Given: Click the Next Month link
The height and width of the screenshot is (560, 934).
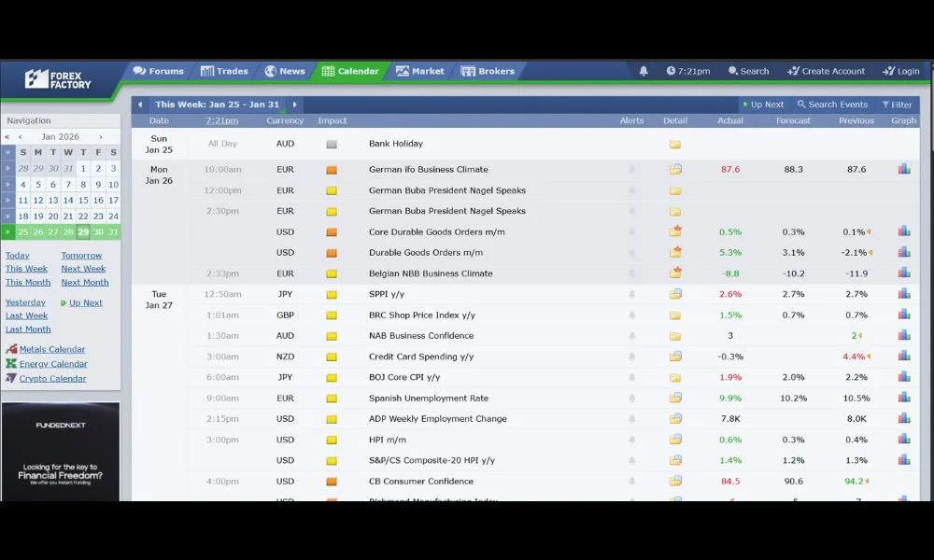Looking at the screenshot, I should click(x=85, y=282).
